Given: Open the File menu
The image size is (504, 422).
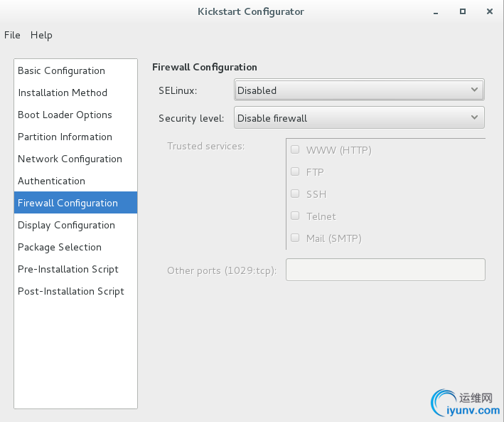Looking at the screenshot, I should point(12,35).
